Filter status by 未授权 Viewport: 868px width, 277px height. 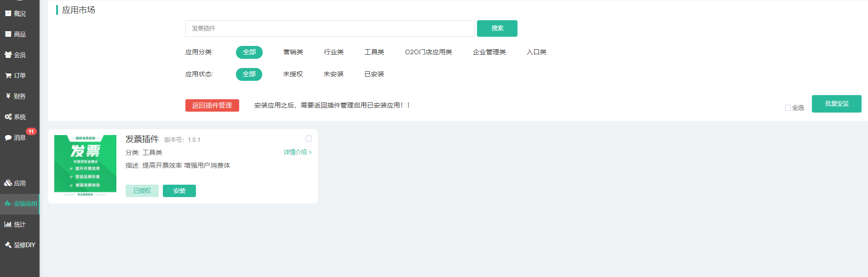293,74
